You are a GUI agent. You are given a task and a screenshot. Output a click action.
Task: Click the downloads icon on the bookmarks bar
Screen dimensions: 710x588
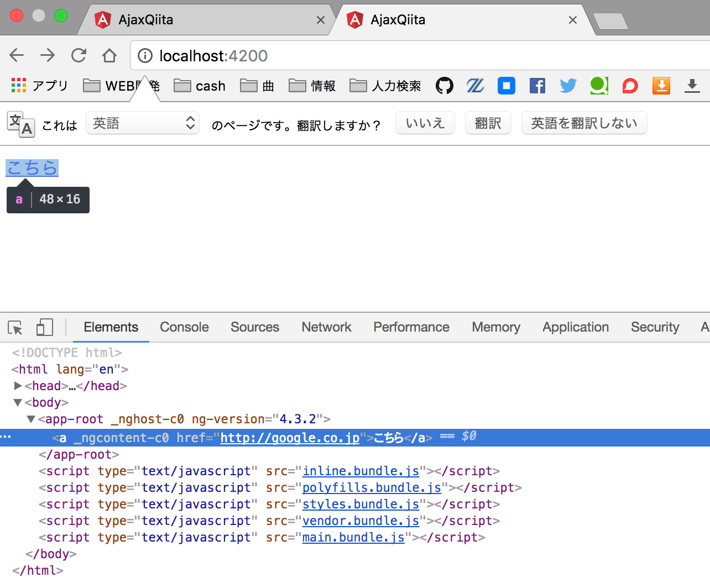(x=692, y=86)
